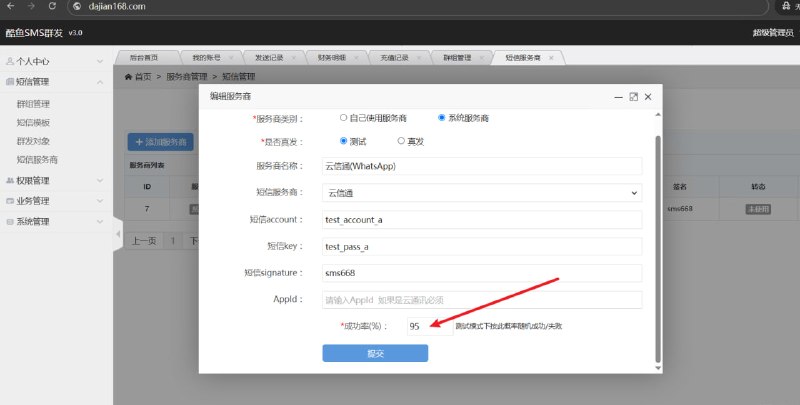Collapse the sidebar with the arrow handle

[x=118, y=234]
